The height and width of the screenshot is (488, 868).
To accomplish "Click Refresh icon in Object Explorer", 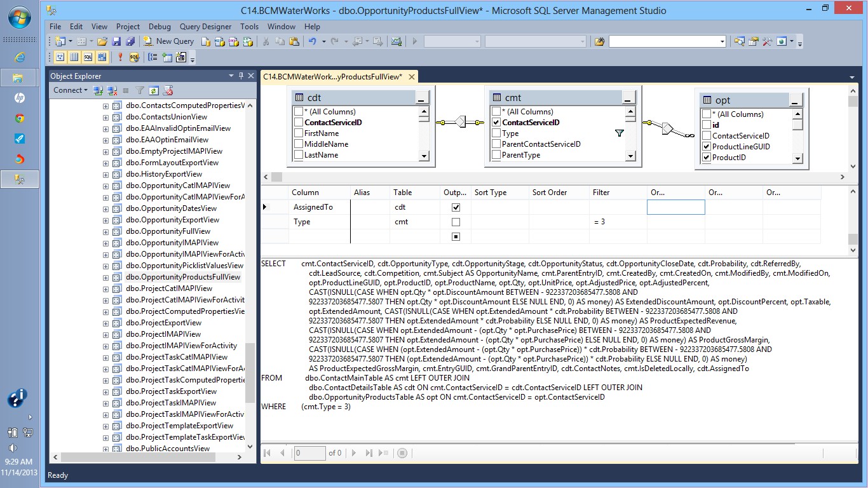I will click(154, 90).
